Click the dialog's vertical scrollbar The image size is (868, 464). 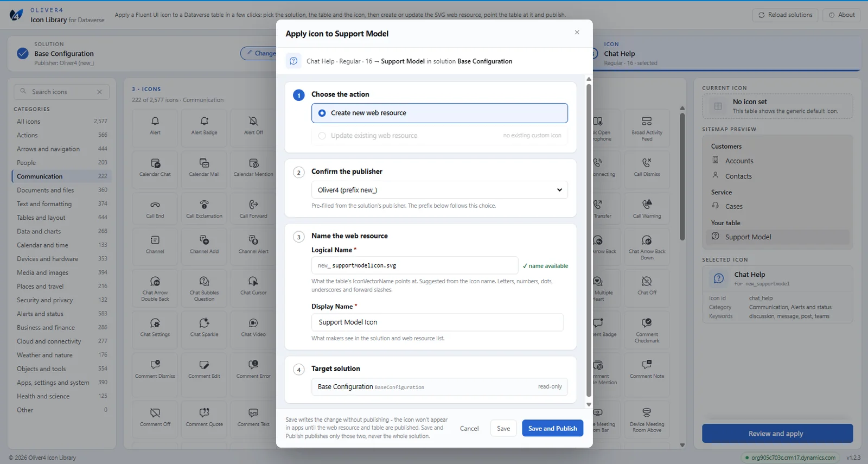(589, 240)
